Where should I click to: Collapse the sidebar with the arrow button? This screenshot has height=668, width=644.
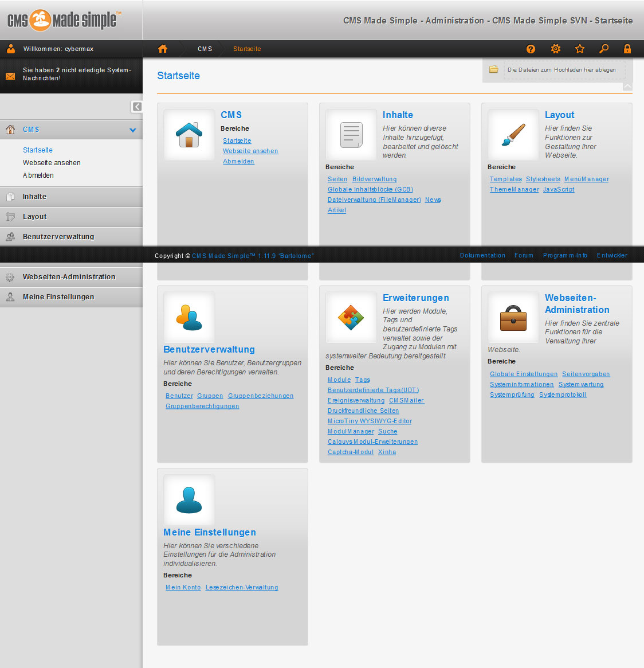point(136,107)
